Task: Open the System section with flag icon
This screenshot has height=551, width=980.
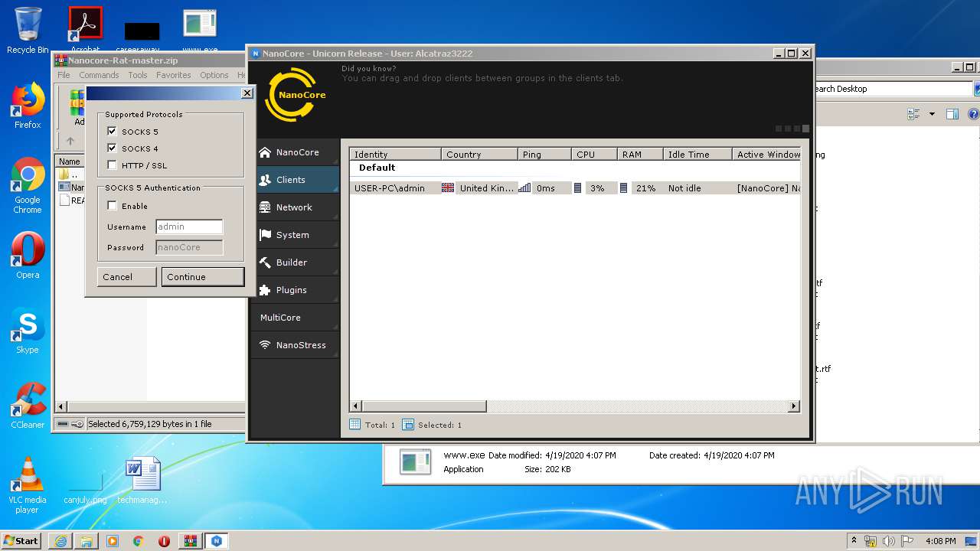Action: tap(296, 235)
